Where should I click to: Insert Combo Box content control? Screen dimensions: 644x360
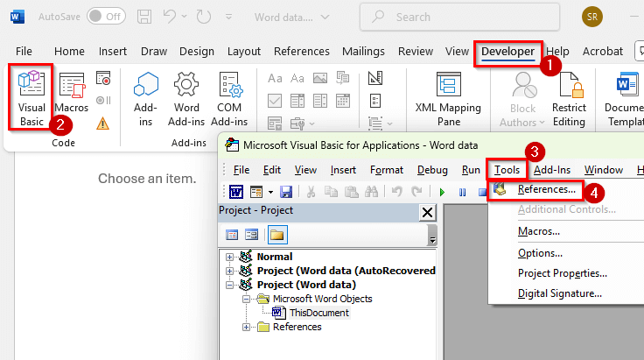297,101
